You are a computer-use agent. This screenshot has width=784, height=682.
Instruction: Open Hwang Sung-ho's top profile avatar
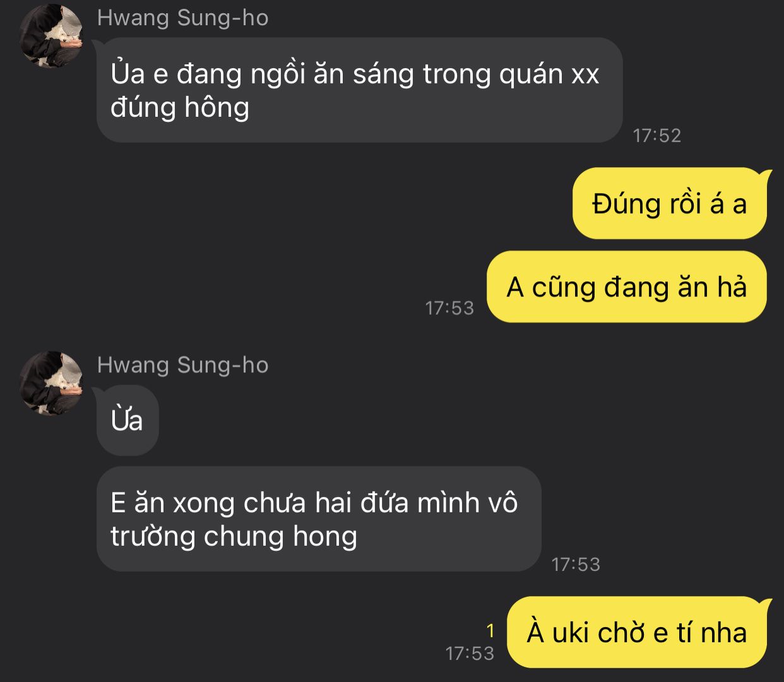click(52, 36)
